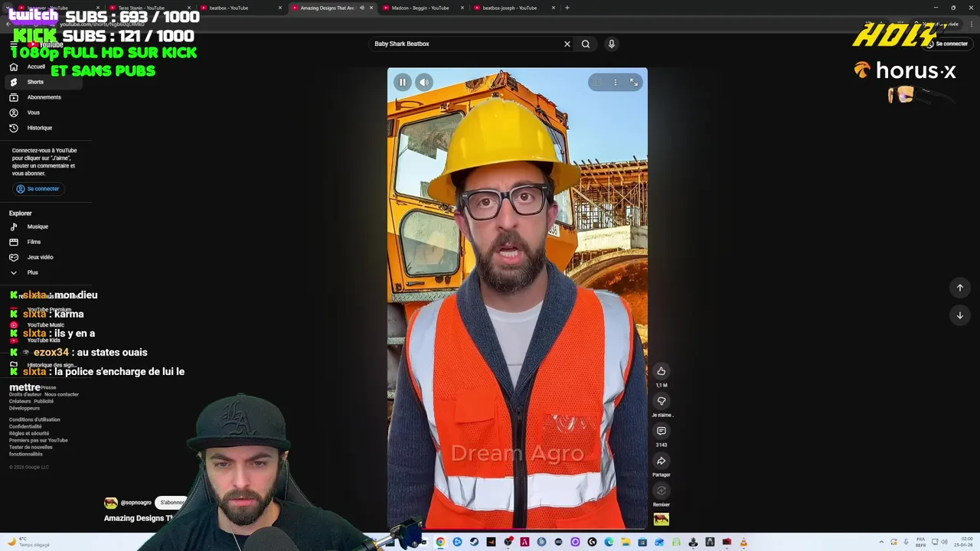Click the Remixer icon
The height and width of the screenshot is (551, 980).
pos(661,491)
